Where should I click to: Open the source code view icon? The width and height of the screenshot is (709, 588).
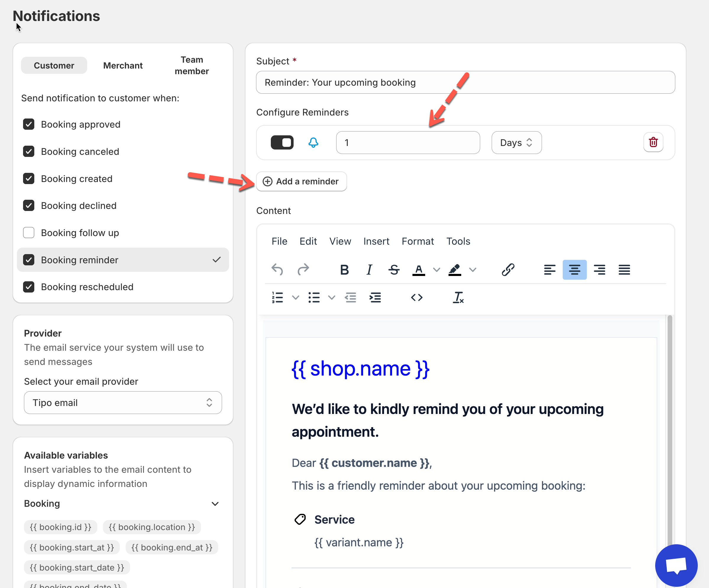click(417, 298)
